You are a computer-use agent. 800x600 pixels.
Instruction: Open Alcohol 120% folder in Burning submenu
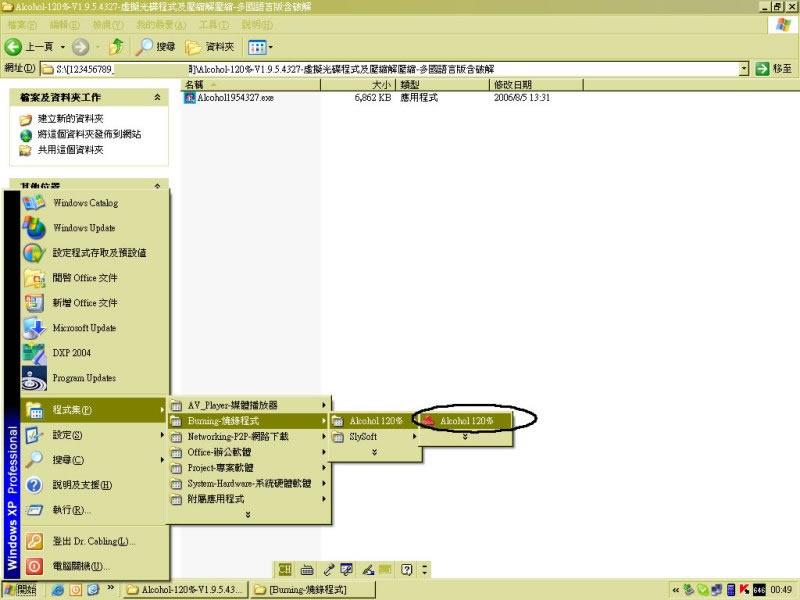(x=374, y=421)
